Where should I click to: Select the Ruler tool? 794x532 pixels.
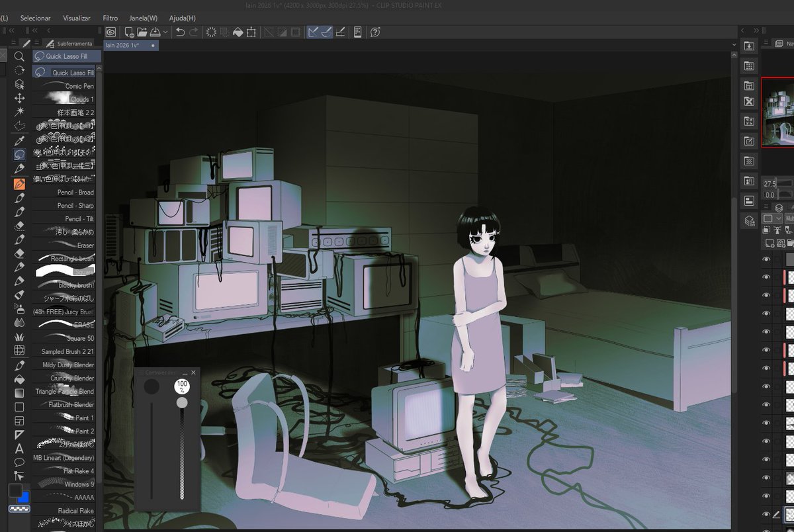click(19, 435)
